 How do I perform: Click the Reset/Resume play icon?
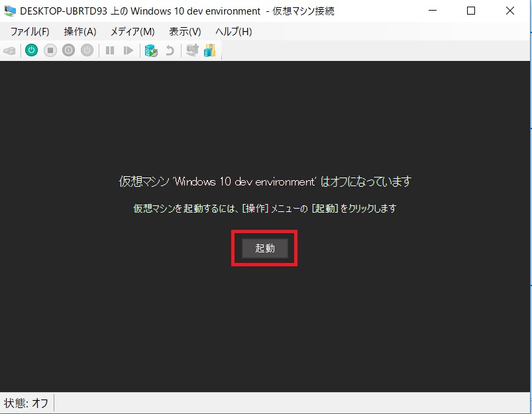129,50
